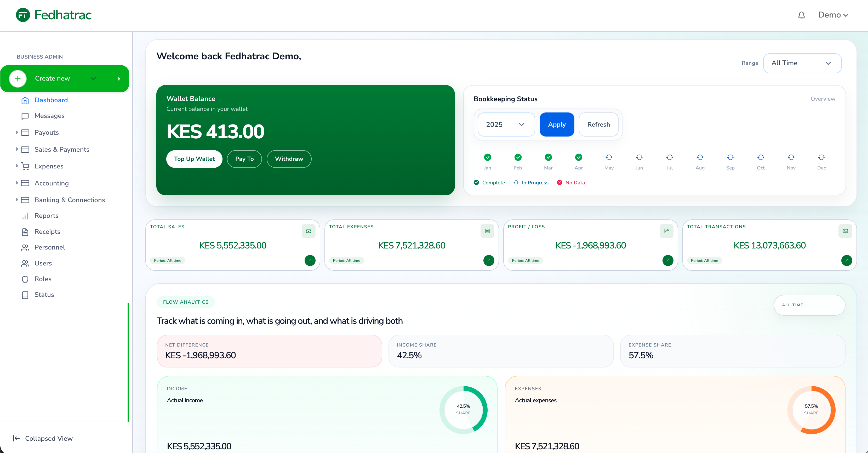Image resolution: width=868 pixels, height=453 pixels.
Task: Open Total Sales details arrow button
Action: click(x=310, y=260)
